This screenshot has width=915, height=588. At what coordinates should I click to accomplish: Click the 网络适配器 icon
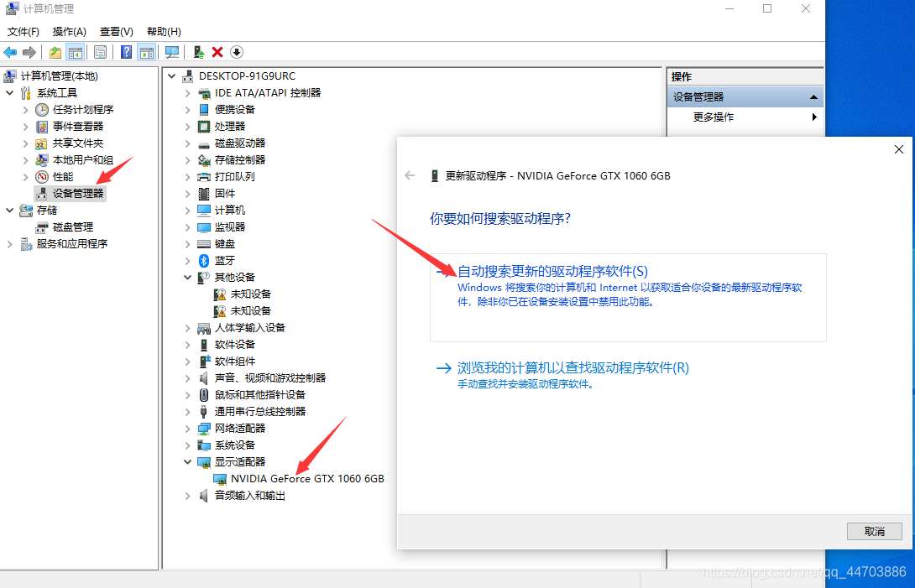(x=204, y=429)
